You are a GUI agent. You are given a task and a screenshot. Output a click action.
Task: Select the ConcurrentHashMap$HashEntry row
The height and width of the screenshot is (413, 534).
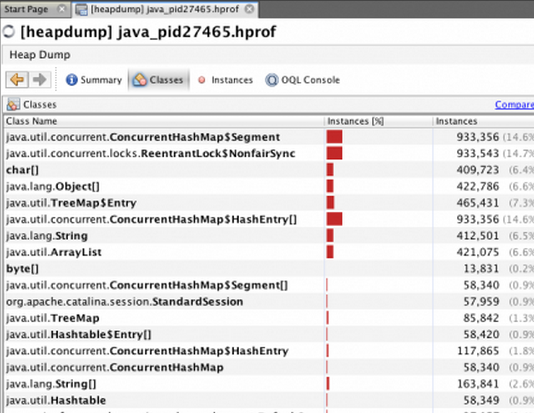(269, 351)
